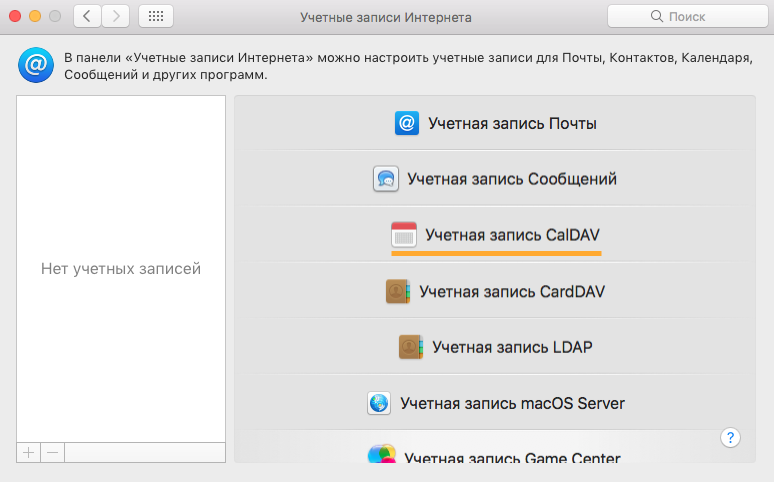Click in the Поиск search field
The width and height of the screenshot is (774, 482).
click(x=688, y=16)
